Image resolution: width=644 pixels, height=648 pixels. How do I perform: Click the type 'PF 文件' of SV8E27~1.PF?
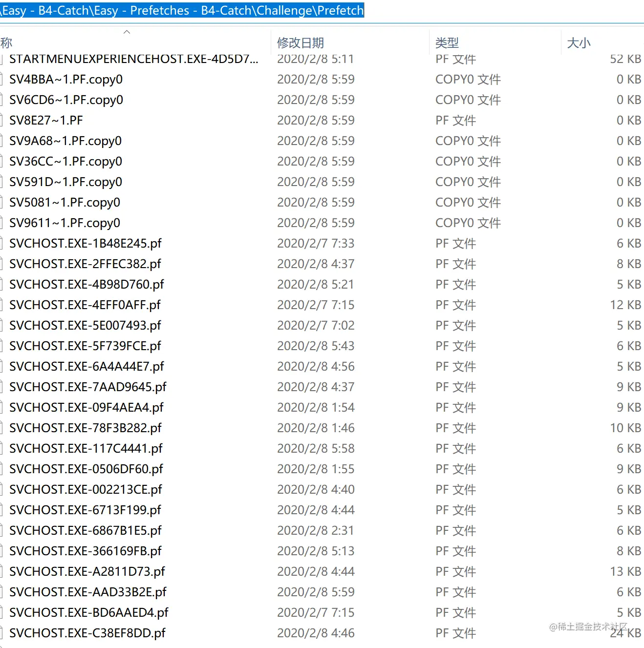[455, 121]
